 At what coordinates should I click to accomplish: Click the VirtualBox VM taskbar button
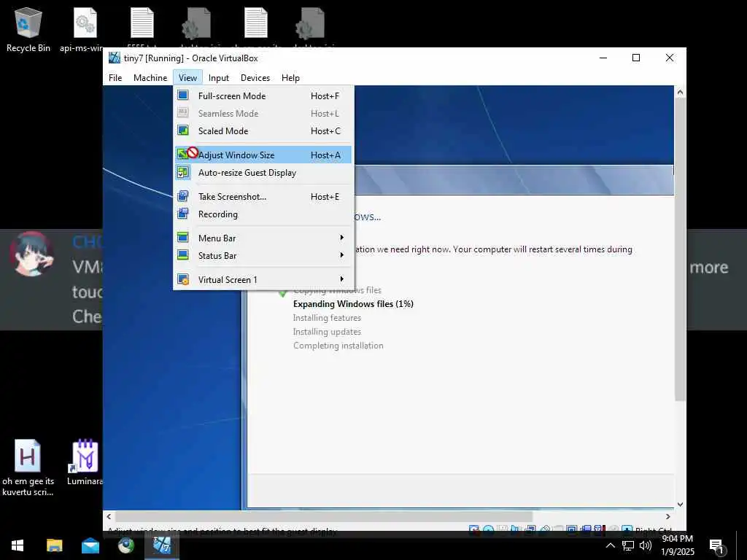(162, 545)
